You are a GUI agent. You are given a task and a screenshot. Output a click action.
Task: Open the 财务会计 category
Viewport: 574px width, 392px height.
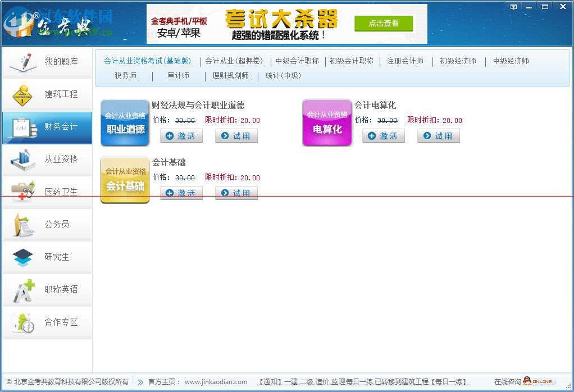pyautogui.click(x=47, y=127)
